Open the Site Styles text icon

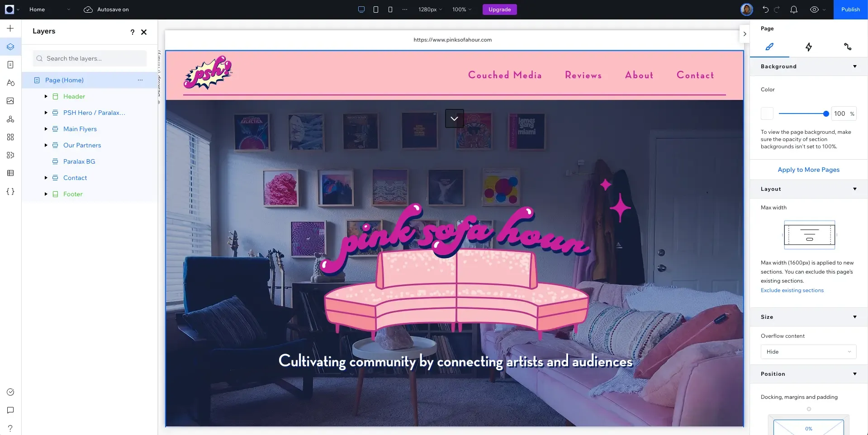click(x=10, y=83)
